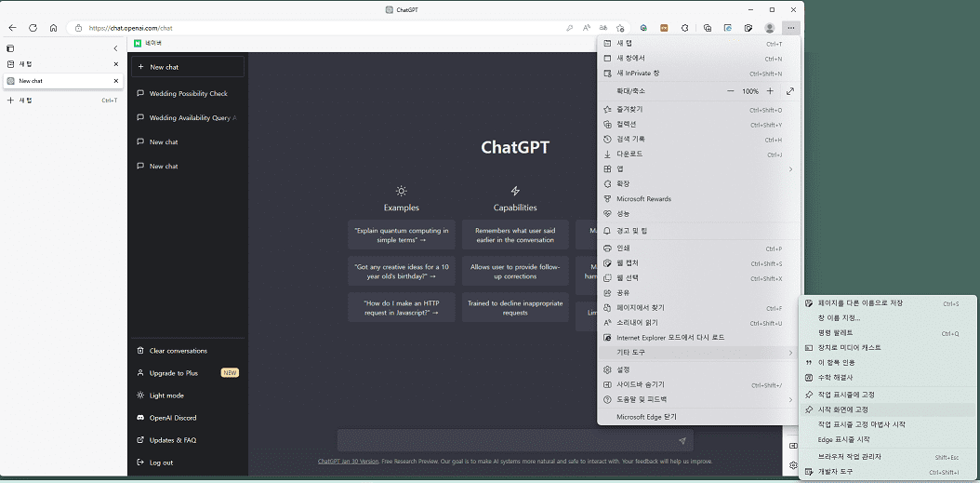Open 컬렉션 (Collections) from the menu

pos(698,125)
